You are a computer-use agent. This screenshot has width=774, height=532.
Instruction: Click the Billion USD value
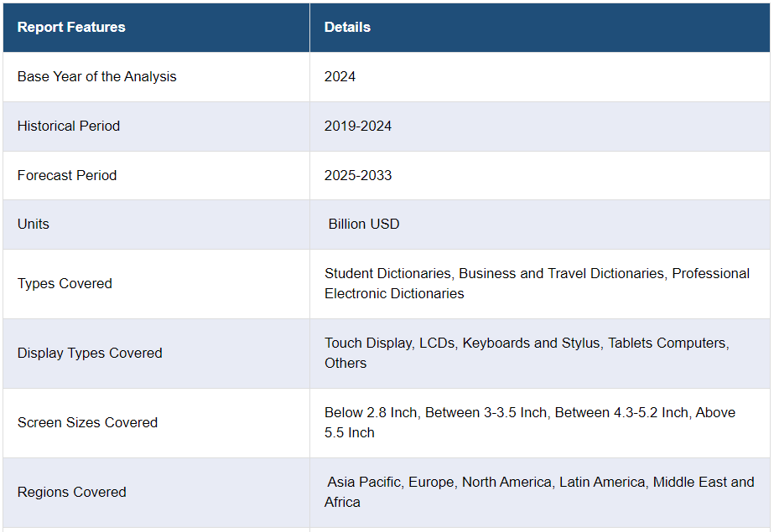(364, 225)
